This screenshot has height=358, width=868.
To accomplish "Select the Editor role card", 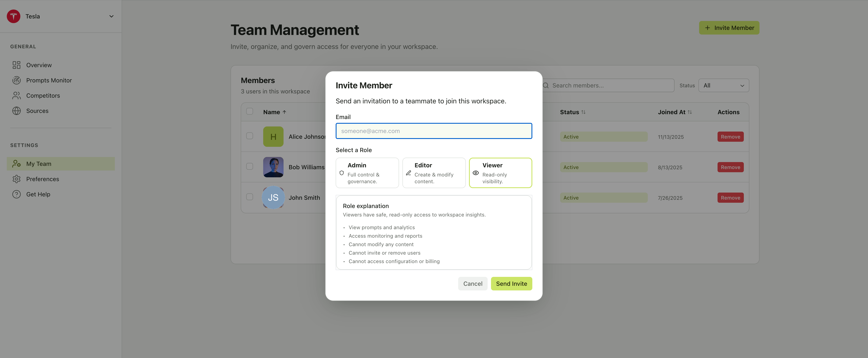I will [434, 173].
